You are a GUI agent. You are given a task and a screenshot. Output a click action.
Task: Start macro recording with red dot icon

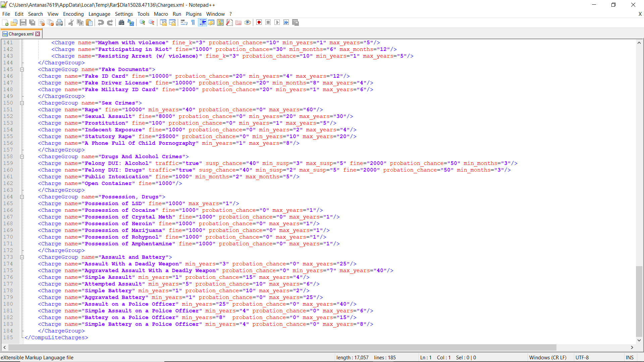pos(259,22)
